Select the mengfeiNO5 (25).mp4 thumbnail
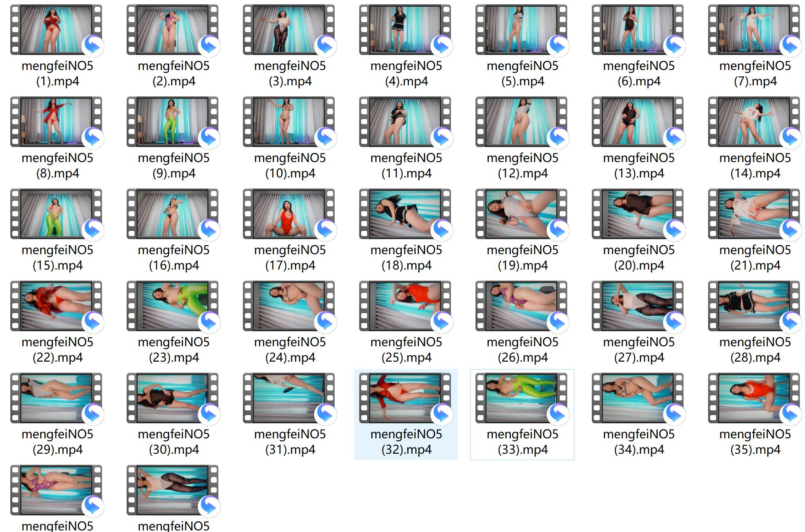The width and height of the screenshot is (805, 532). pos(405,306)
